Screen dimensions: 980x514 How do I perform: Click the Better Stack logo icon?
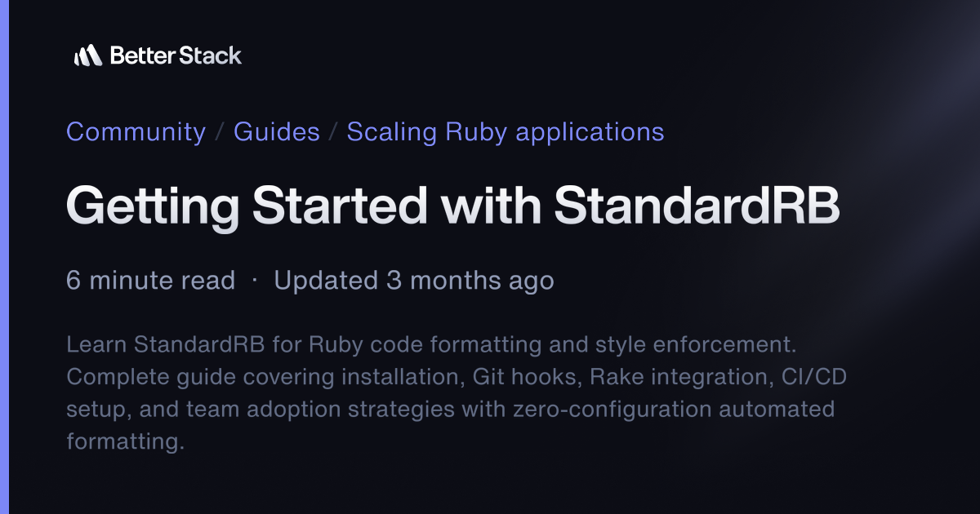point(87,55)
